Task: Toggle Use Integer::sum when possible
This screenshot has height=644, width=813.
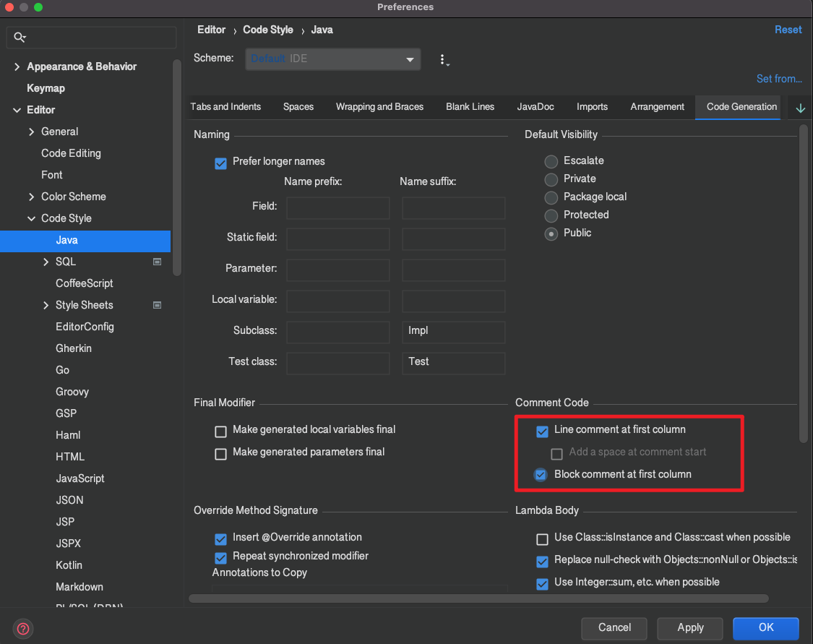Action: pos(542,584)
